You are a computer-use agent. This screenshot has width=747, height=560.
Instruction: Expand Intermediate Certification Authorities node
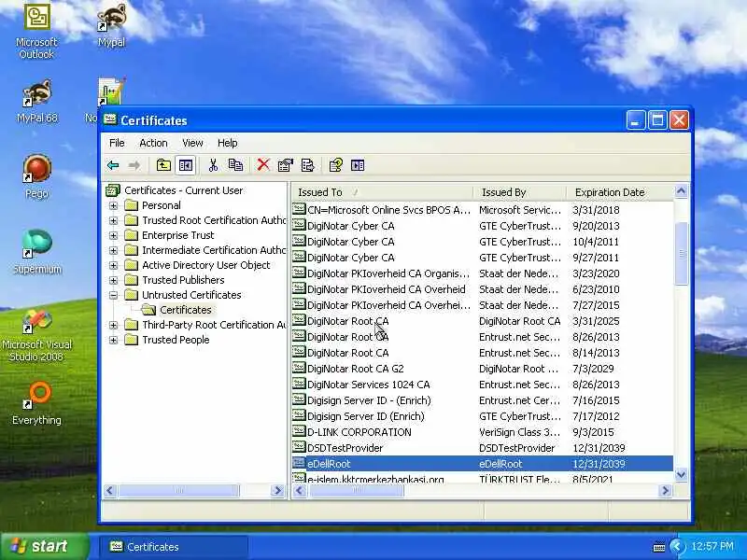tap(113, 250)
